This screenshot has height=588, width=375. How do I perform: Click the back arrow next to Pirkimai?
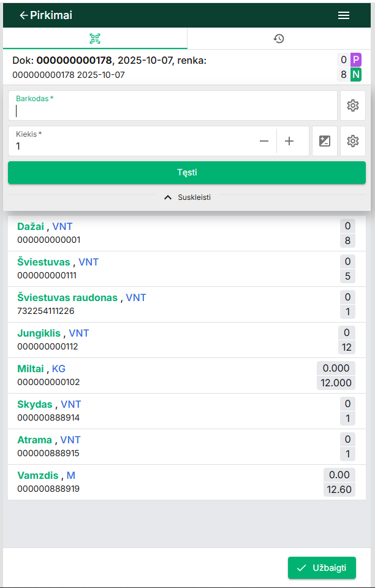tap(23, 15)
